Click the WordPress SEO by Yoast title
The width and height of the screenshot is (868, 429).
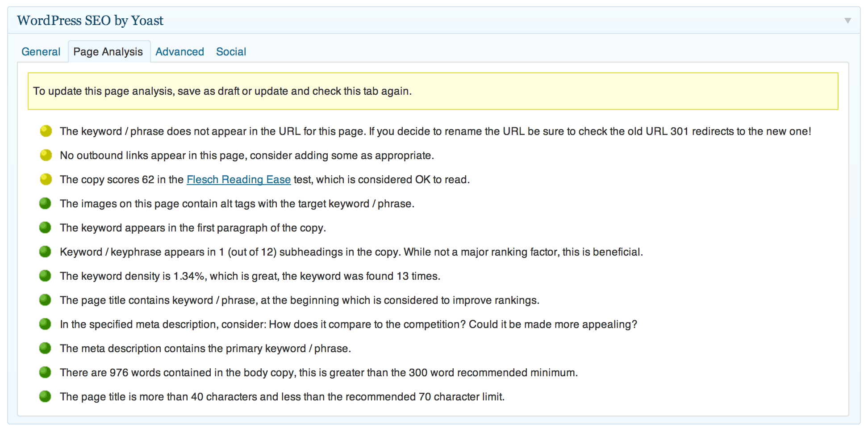point(90,21)
